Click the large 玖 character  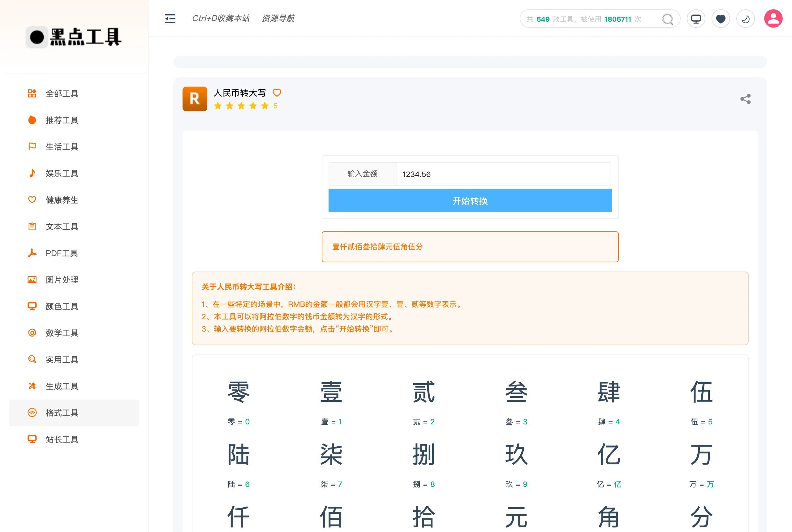coord(516,455)
